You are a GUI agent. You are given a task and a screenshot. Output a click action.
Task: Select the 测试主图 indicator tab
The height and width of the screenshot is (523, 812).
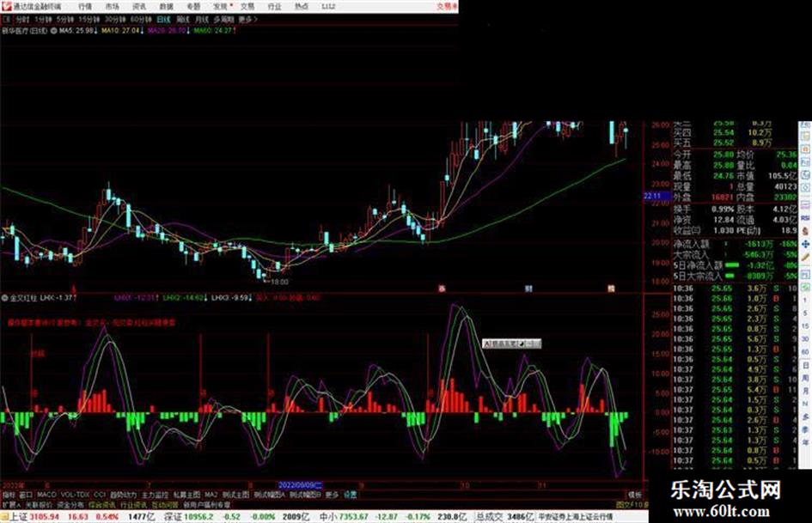click(235, 495)
